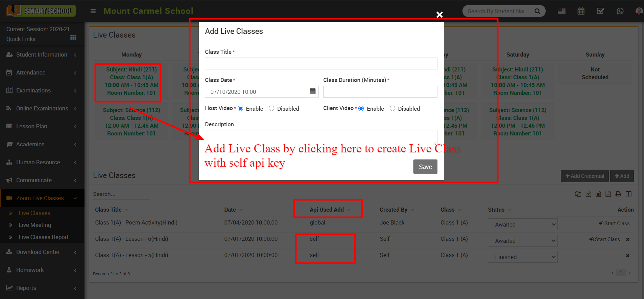Choose Enable for Host Video
The height and width of the screenshot is (299, 644).
click(240, 108)
